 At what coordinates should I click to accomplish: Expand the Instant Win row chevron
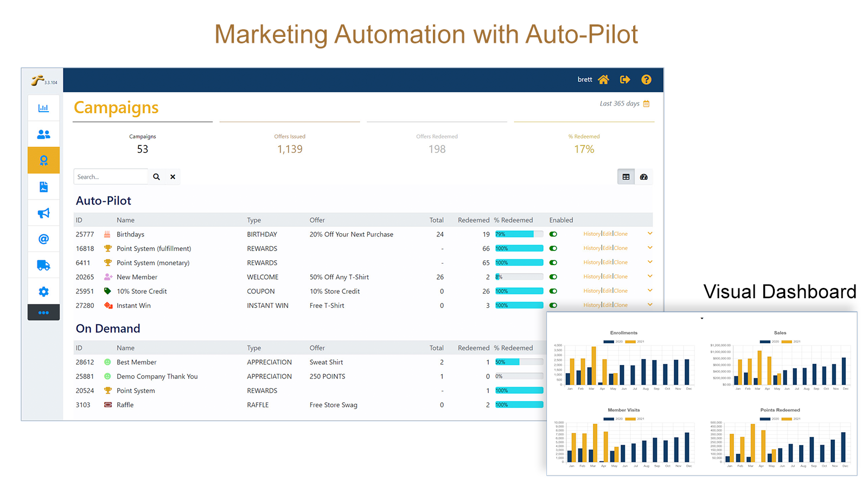[650, 305]
